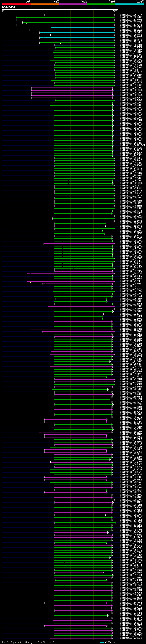Image resolution: width=146 pixels, height=644 pixels.
Task: Click the orange ~40% identity legend segment
Action: [45, 4]
